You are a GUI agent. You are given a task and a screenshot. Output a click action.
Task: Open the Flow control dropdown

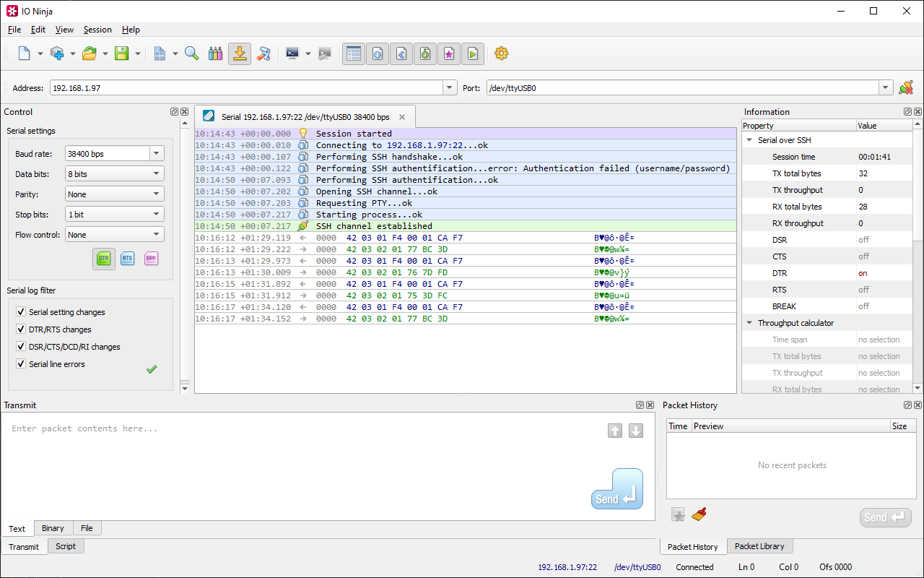(x=114, y=235)
